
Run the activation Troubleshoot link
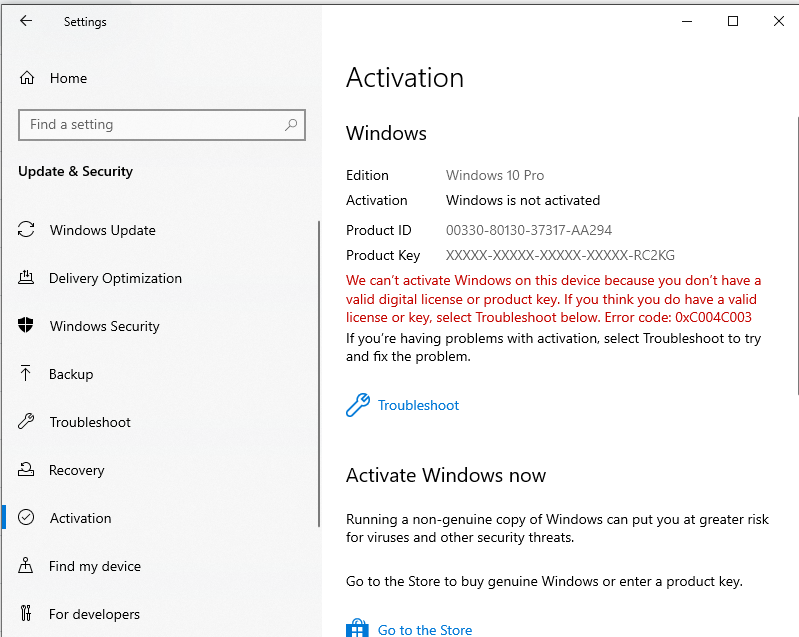click(418, 406)
